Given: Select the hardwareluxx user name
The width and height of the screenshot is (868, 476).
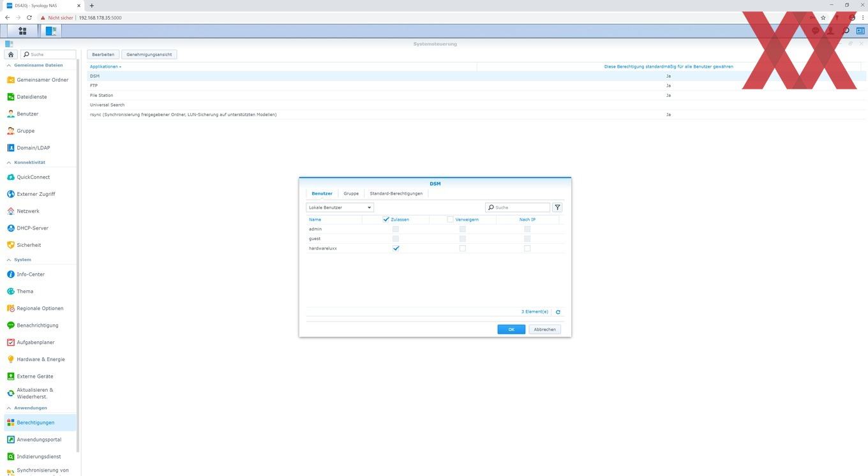Looking at the screenshot, I should [x=322, y=248].
